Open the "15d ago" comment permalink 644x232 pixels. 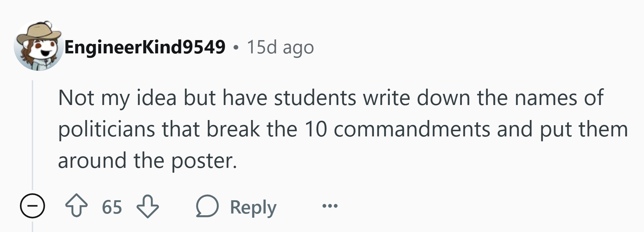280,47
